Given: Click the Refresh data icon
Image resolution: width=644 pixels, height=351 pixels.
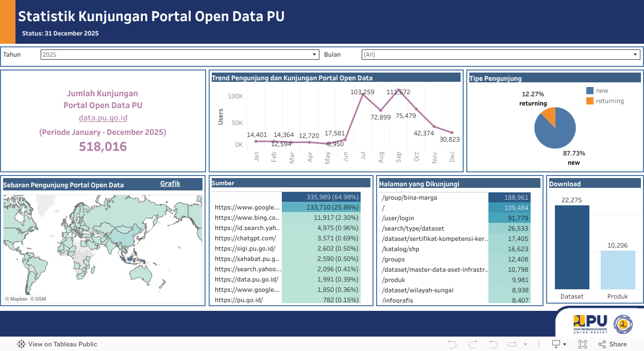Looking at the screenshot, I should [x=512, y=344].
